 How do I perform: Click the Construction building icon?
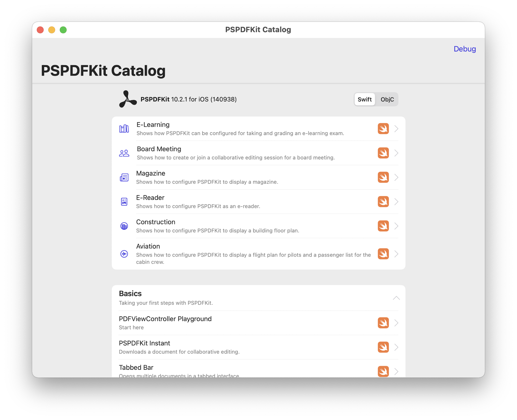point(124,226)
